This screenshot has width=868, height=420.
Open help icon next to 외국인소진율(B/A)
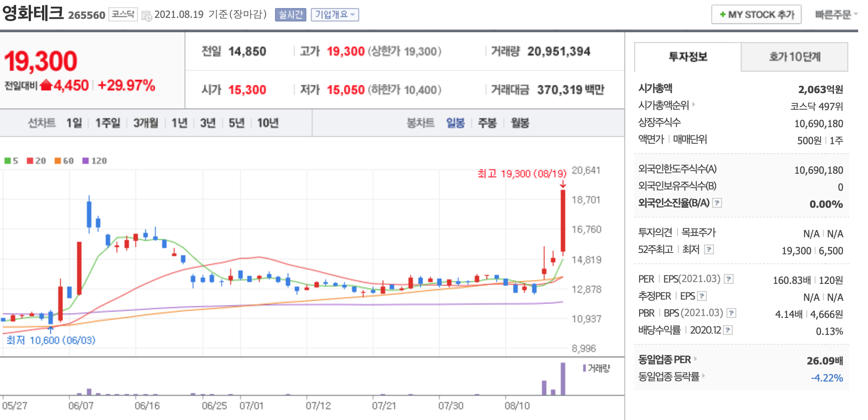pyautogui.click(x=717, y=203)
